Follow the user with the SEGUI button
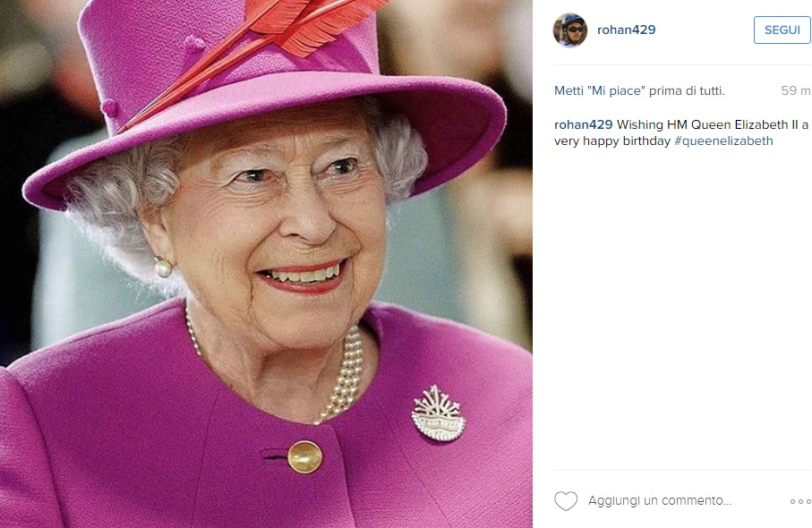Viewport: 812px width, 528px height. click(x=782, y=30)
